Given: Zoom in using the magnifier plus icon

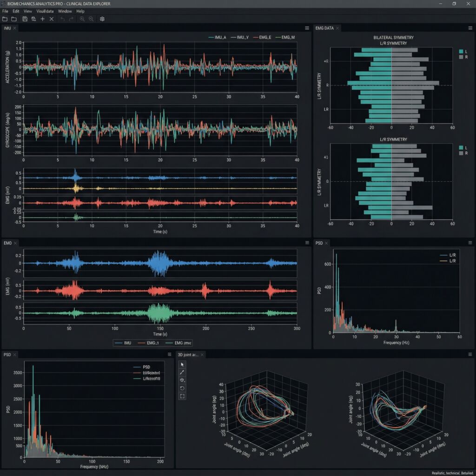Looking at the screenshot, I should pos(82,19).
